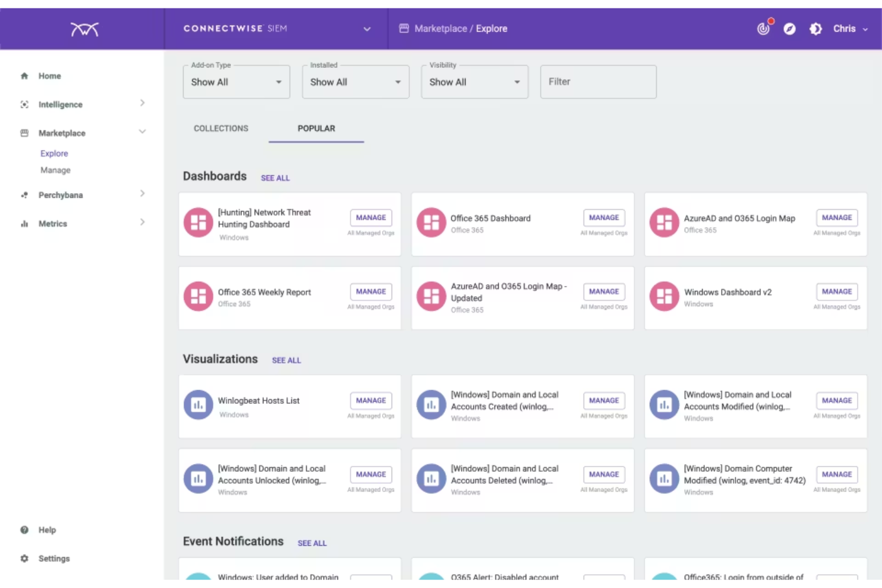Screen dimensions: 882x588
Task: Manage the AzureAD and O365 Login Map
Action: [x=837, y=217]
